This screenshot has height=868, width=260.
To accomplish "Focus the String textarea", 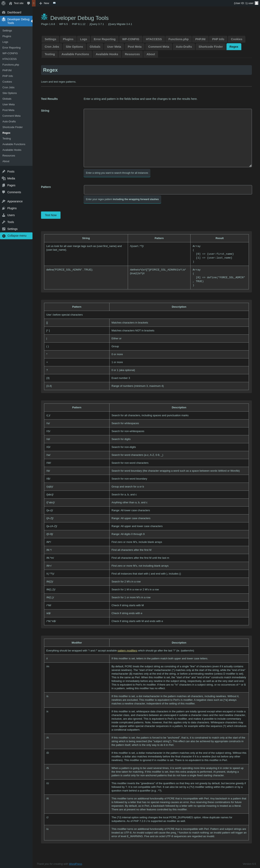I will coord(168,138).
